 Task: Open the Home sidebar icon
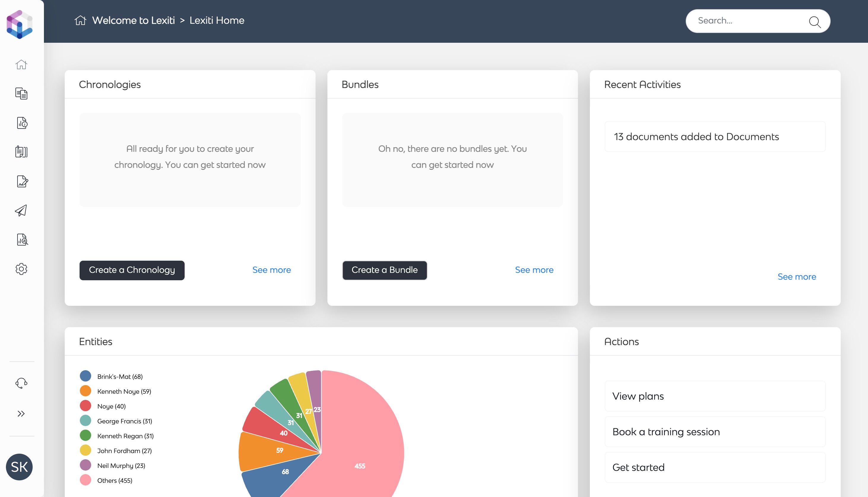[21, 64]
